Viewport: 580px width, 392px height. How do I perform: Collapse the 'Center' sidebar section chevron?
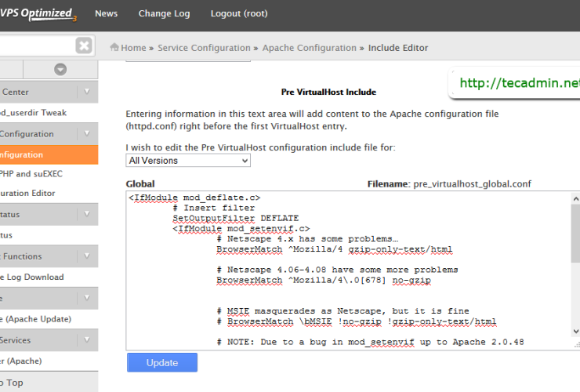click(x=88, y=92)
